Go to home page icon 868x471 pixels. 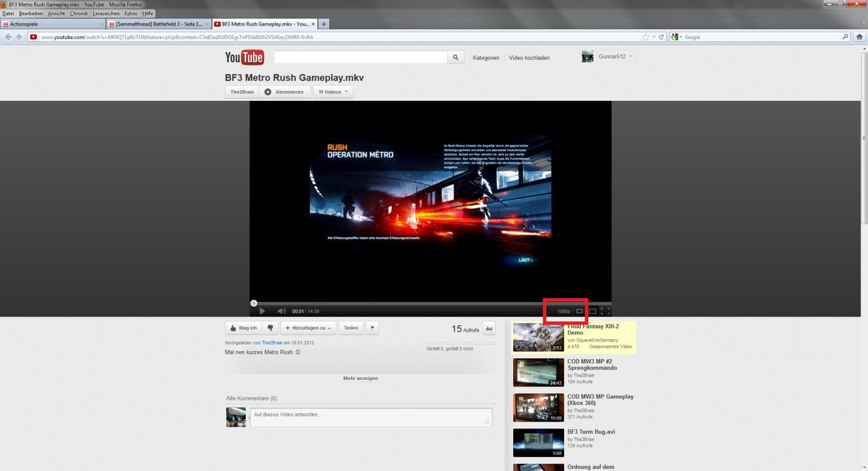tap(859, 37)
